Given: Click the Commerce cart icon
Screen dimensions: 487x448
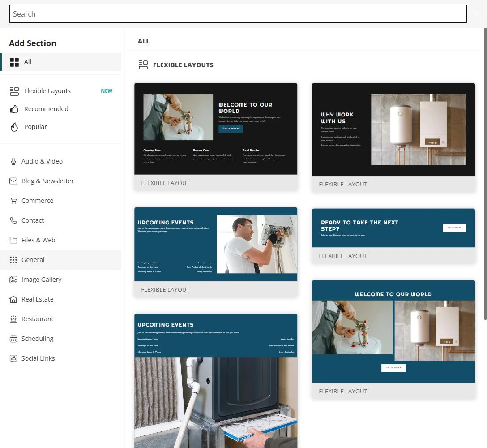Looking at the screenshot, I should click(13, 201).
